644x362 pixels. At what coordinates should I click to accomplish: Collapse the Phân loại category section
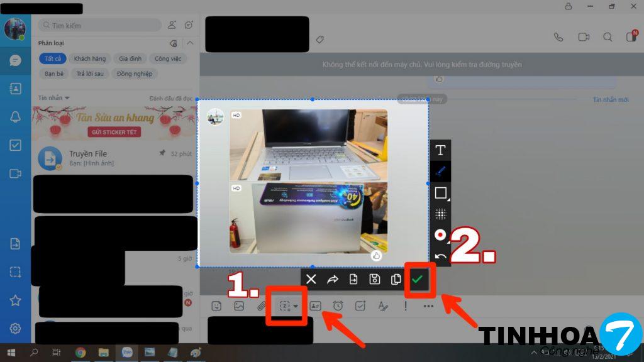190,43
